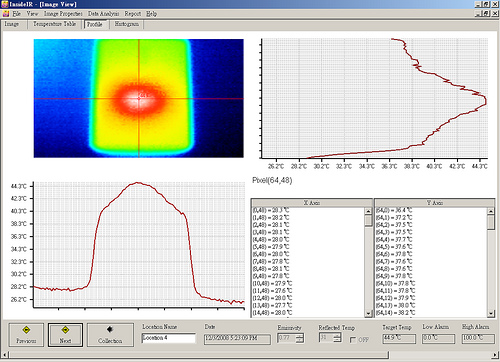This screenshot has height=362, width=500.
Task: Switch to the Histogram tab
Action: tap(127, 24)
